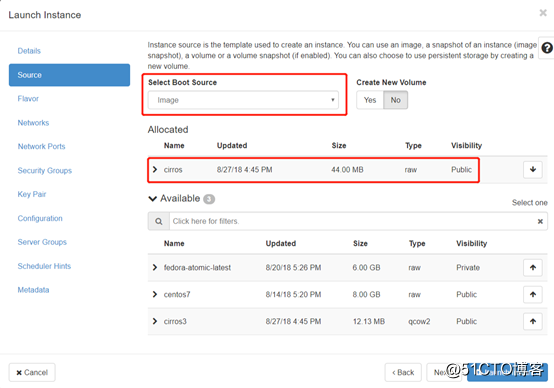Go to the Flavor step

(28, 99)
